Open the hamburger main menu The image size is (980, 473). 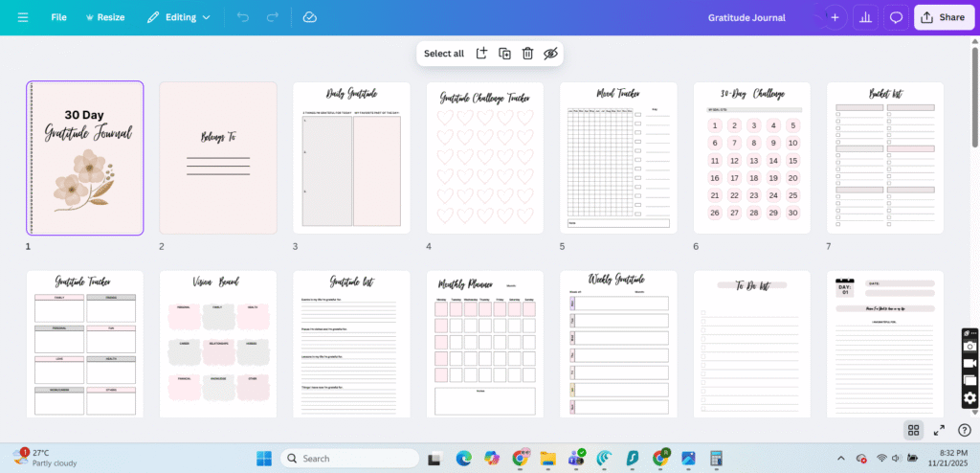(23, 17)
